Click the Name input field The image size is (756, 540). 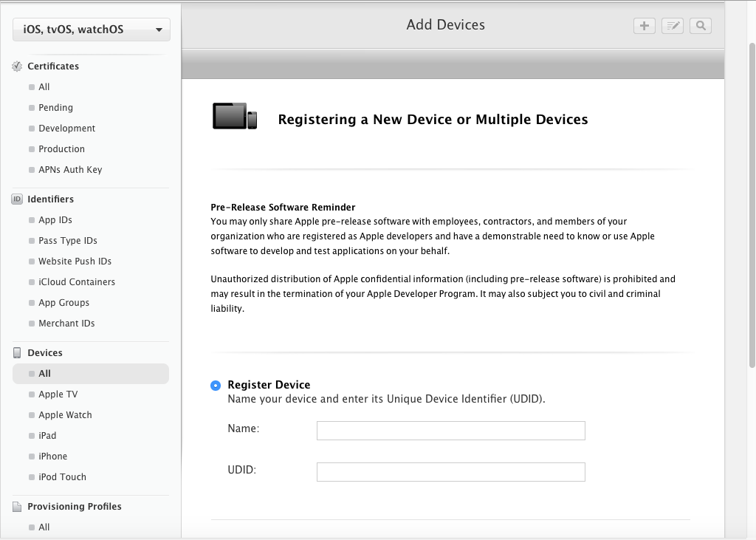[x=451, y=431]
